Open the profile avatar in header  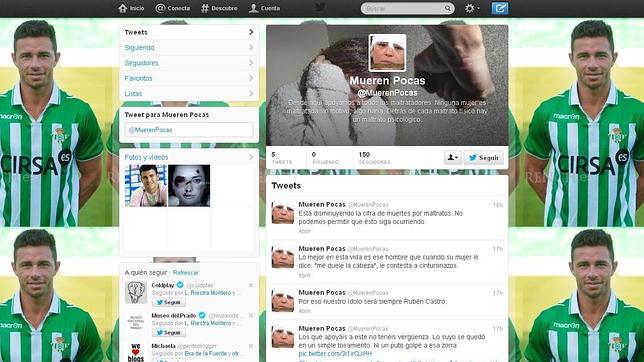(x=387, y=53)
